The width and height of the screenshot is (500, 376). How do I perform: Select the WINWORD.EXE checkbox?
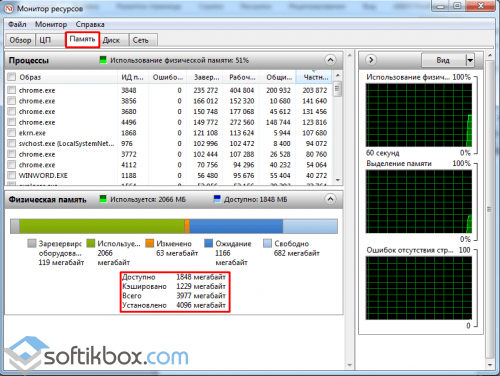point(12,175)
